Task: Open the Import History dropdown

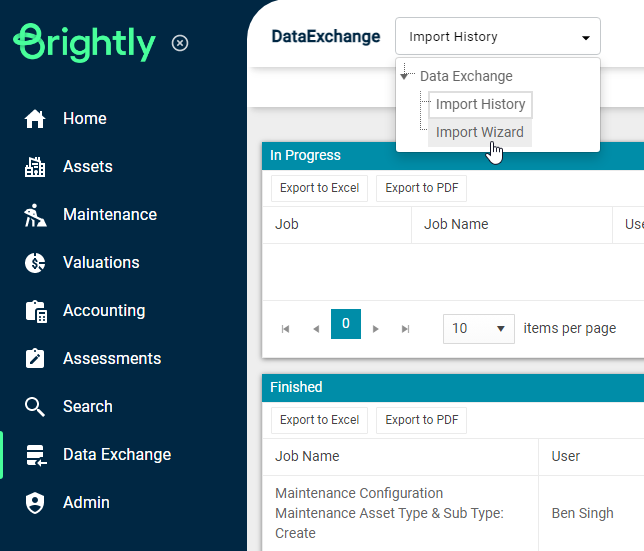Action: [x=497, y=37]
